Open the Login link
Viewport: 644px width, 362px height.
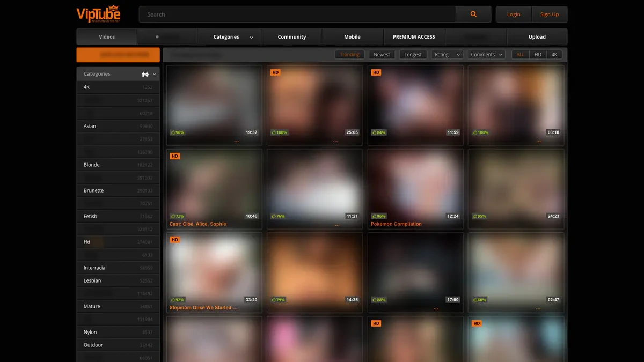click(x=514, y=14)
